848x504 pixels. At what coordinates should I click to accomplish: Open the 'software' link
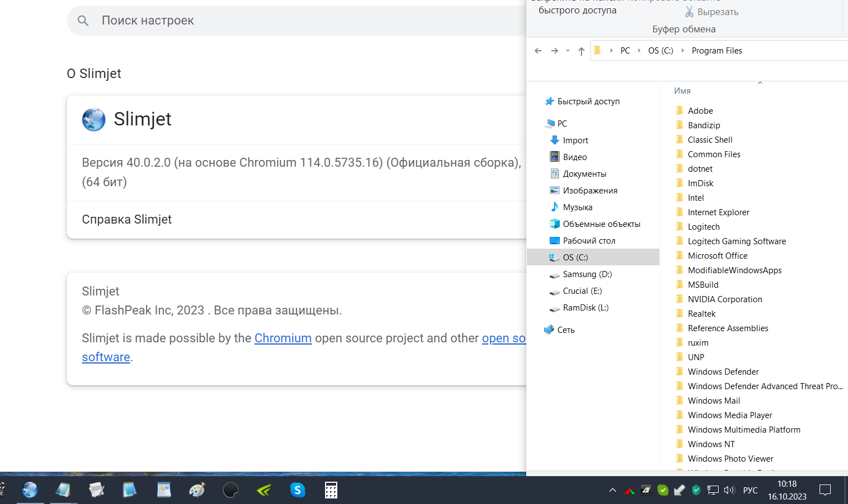click(106, 357)
